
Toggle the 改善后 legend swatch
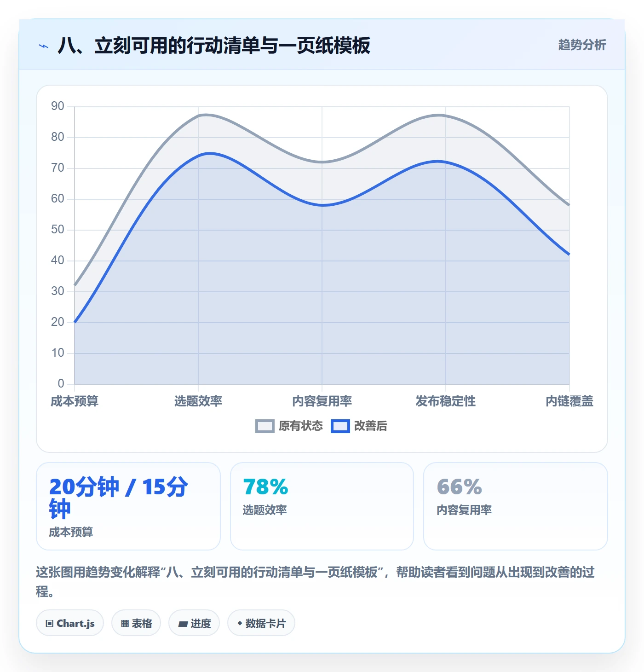tap(340, 426)
